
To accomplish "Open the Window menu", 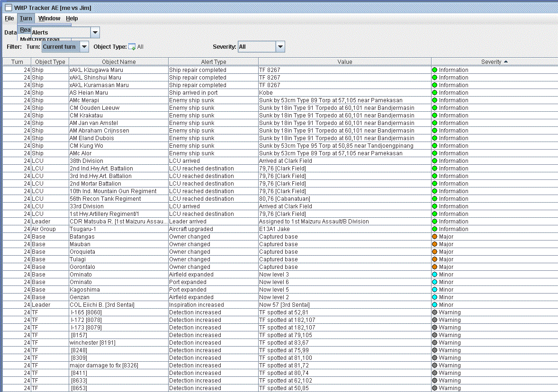I will pos(49,18).
